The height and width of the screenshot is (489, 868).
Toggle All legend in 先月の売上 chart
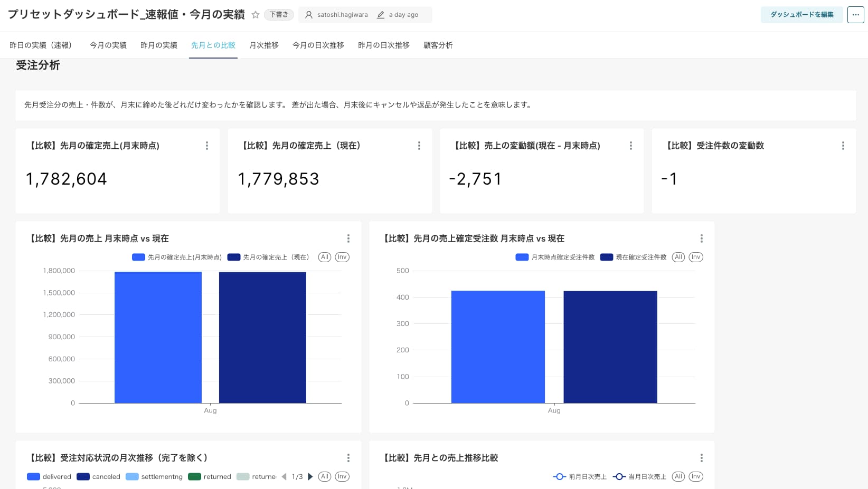coord(325,257)
